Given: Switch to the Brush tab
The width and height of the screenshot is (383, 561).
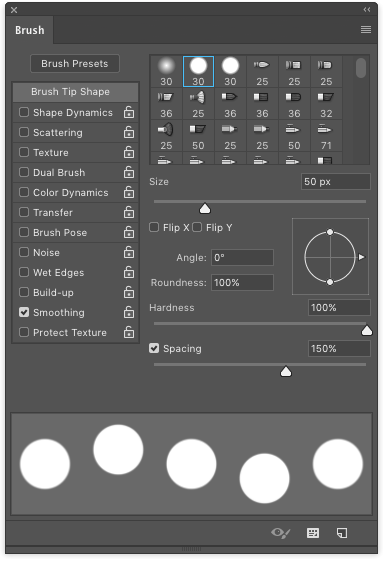Looking at the screenshot, I should point(30,30).
